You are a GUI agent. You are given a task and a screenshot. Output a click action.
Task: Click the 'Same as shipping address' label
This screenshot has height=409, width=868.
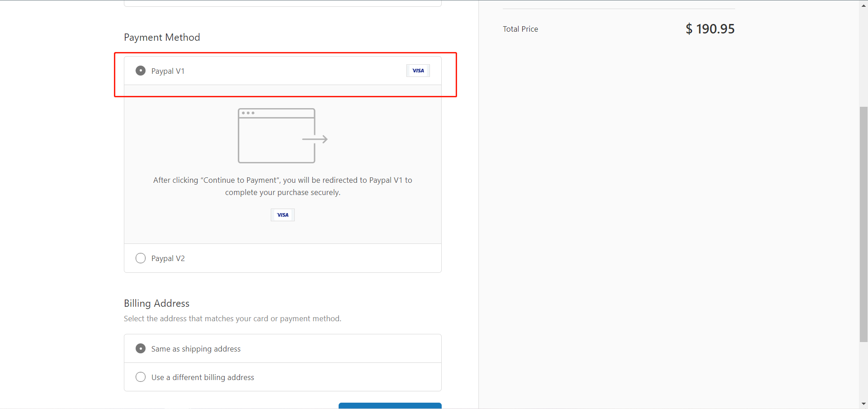[196, 349]
